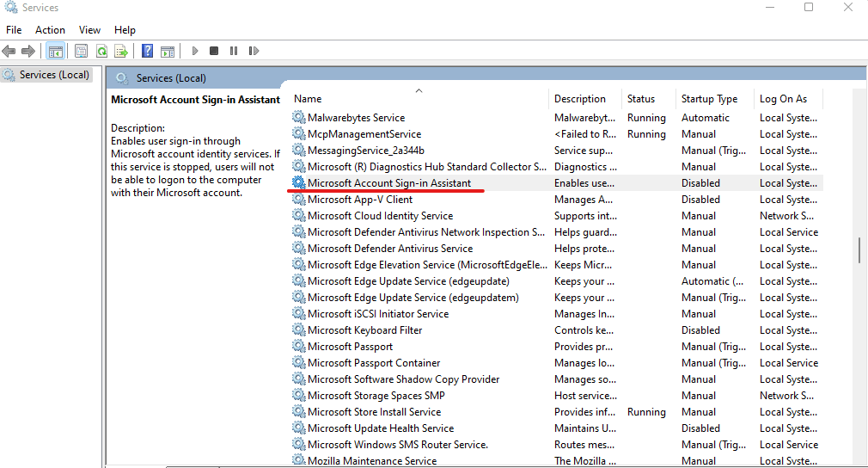This screenshot has width=868, height=468.
Task: Select Microsoft iSCSI Initiator Service row
Action: coord(556,313)
